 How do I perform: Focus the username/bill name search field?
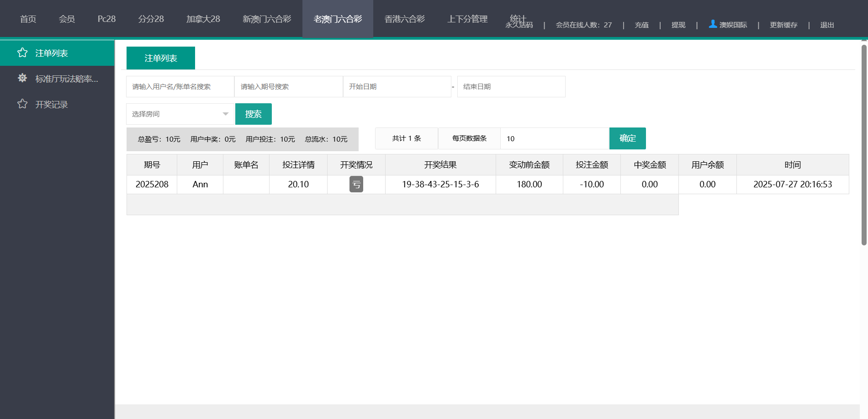tap(180, 87)
